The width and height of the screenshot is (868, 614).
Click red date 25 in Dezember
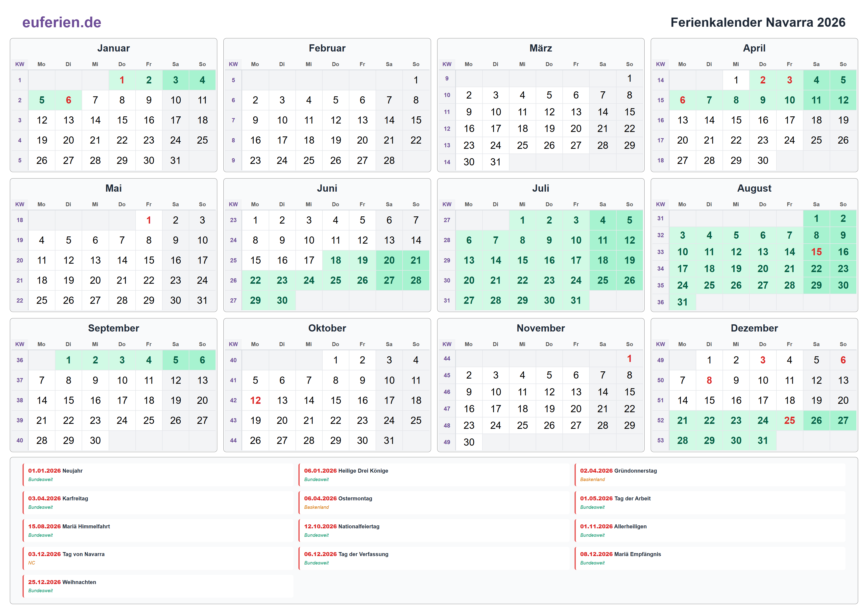click(x=789, y=420)
